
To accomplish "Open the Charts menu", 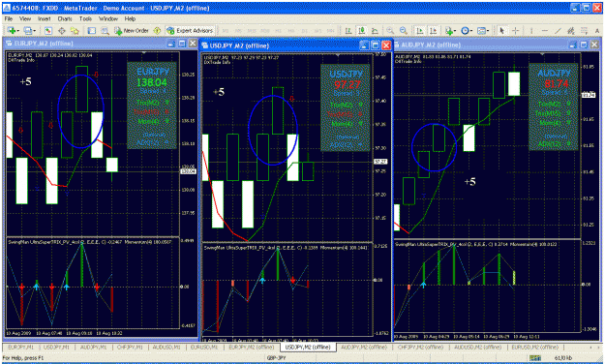I will point(65,18).
